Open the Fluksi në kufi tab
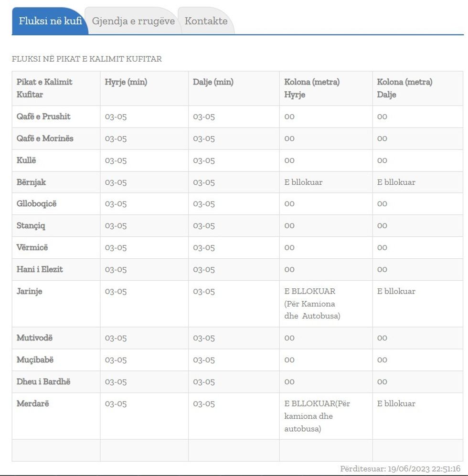The image size is (468, 476). coord(50,21)
